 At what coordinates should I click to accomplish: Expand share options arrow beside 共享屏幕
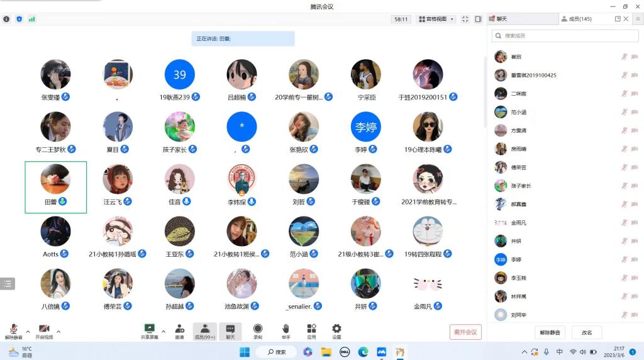[164, 331]
